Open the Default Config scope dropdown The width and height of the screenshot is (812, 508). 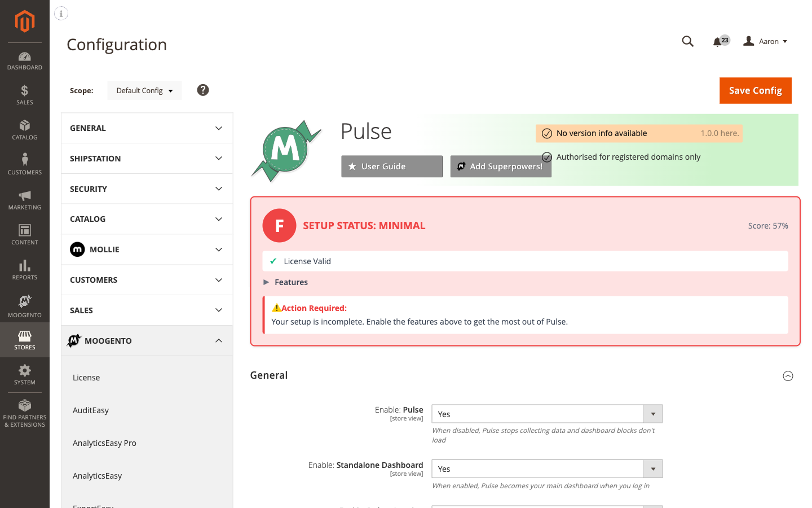pos(144,90)
